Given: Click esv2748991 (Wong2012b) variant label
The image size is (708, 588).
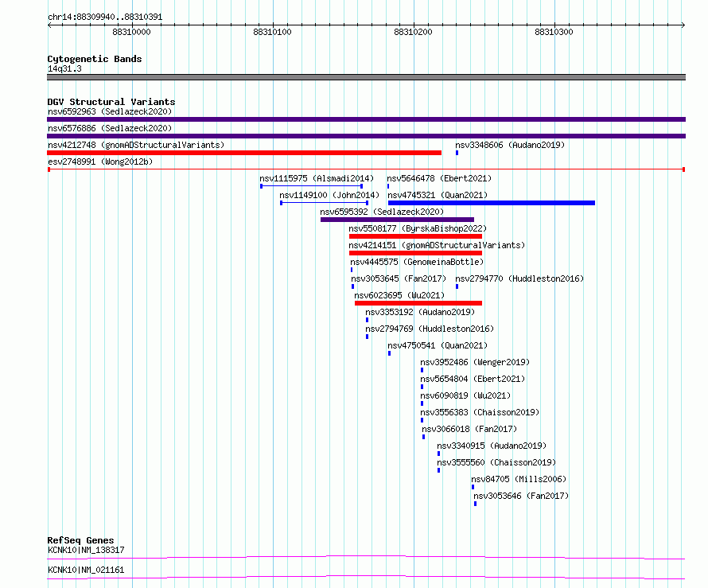Looking at the screenshot, I should tap(100, 162).
